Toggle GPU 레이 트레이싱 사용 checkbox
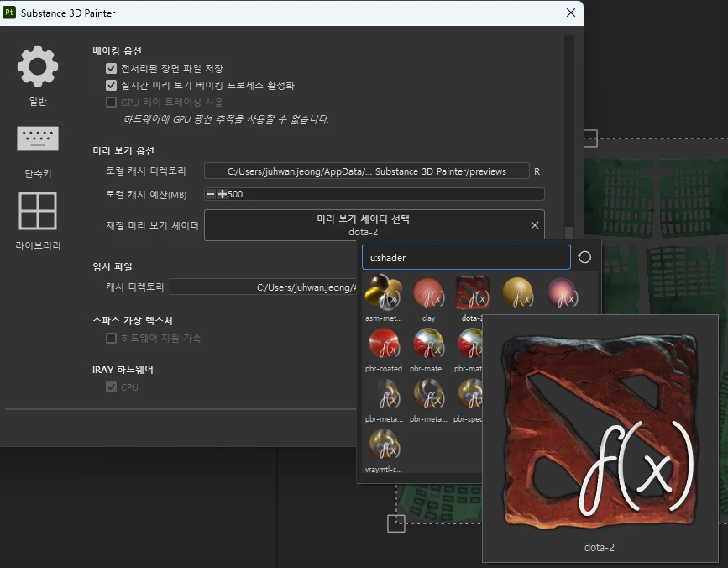The width and height of the screenshot is (728, 568). click(x=111, y=103)
